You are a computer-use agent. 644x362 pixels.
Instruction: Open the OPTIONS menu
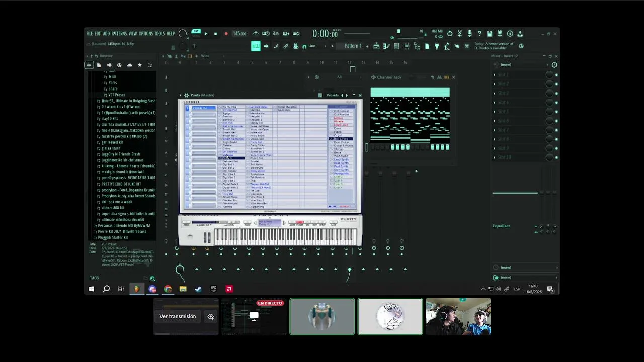(146, 34)
